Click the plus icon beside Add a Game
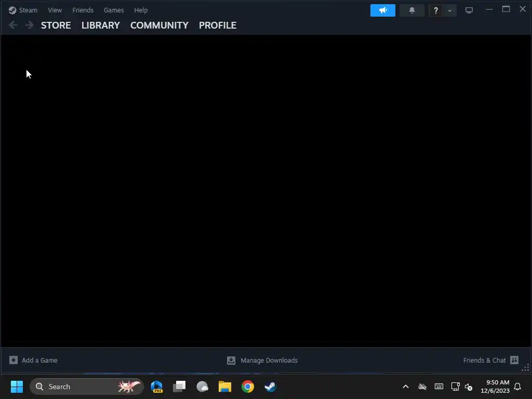Screen dimensions: 532x399 pos(13,360)
